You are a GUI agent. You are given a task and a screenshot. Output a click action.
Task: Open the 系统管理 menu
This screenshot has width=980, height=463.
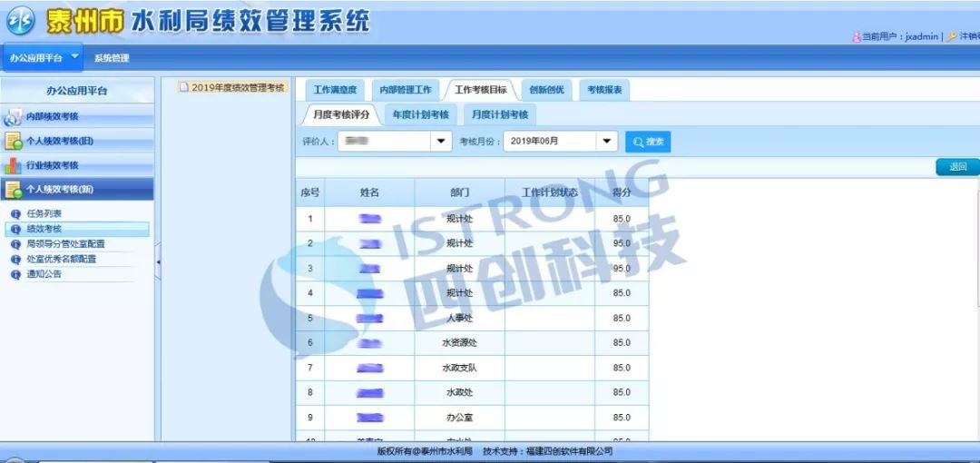[112, 58]
